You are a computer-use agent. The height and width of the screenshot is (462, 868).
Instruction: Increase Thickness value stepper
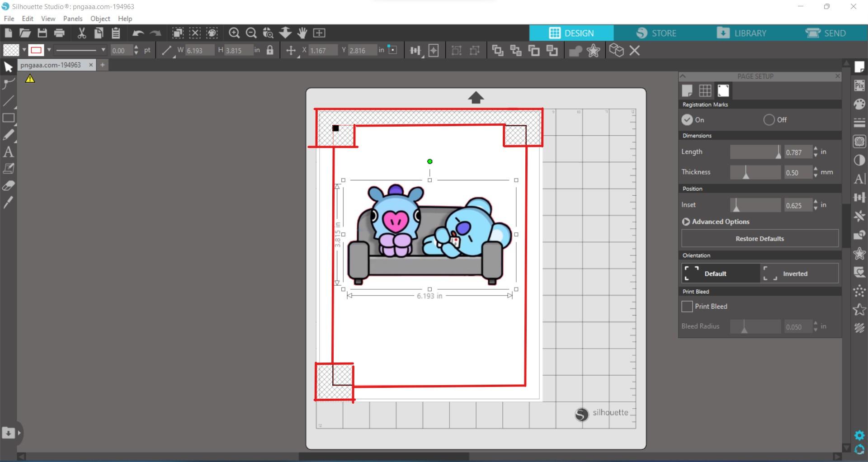816,169
